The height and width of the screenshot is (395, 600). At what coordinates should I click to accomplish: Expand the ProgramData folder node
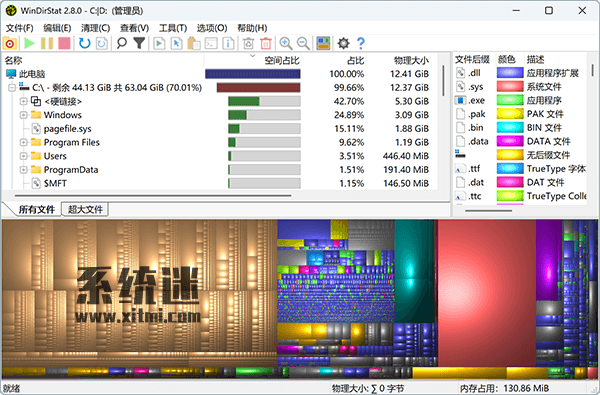point(23,170)
